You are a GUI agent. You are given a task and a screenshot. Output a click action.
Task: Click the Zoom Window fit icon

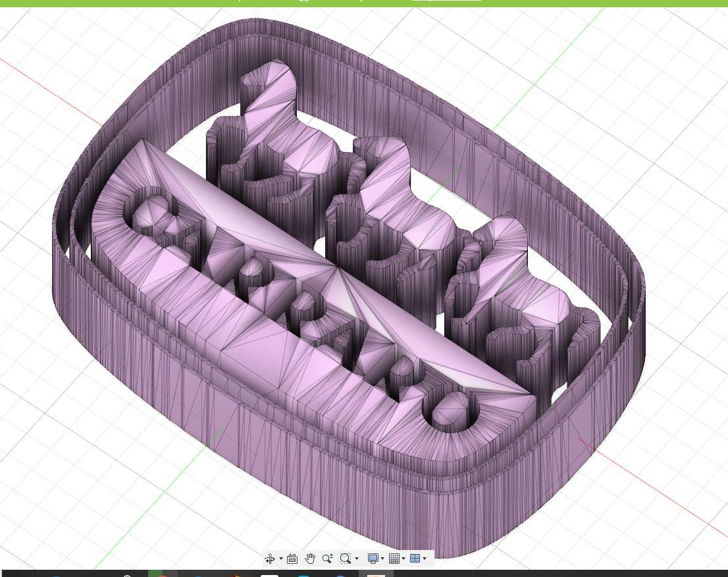tap(346, 559)
